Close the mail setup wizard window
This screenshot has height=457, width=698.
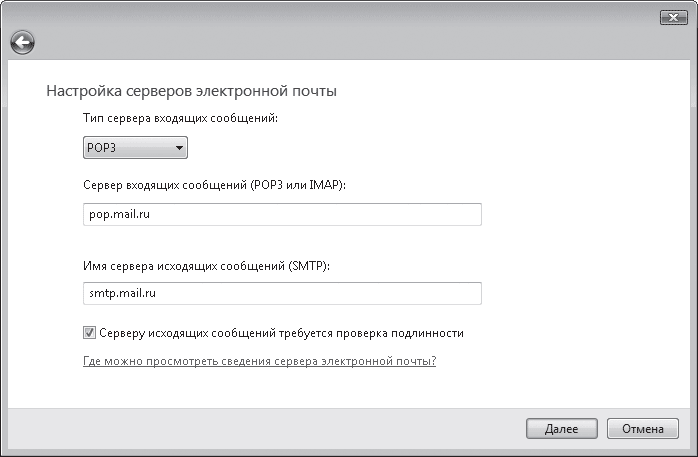pyautogui.click(x=674, y=19)
